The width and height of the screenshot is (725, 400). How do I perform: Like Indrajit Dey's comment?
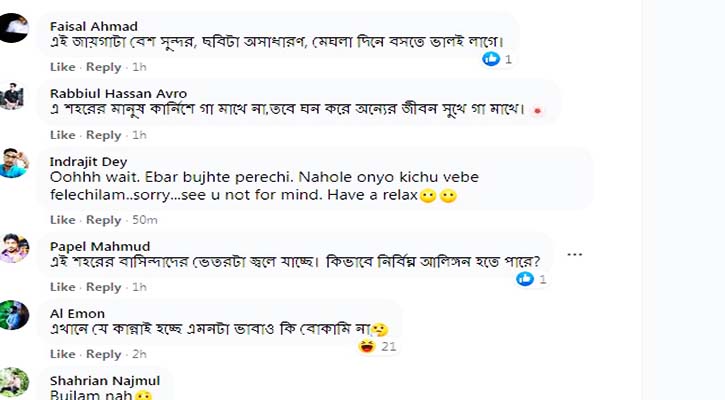(x=62, y=220)
